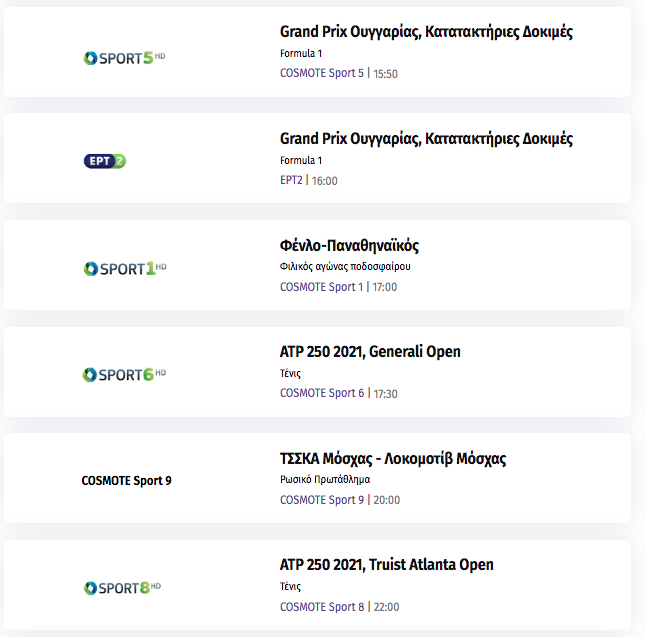The image size is (645, 637).
Task: Open the Grand Prix Ουγγαρίας title on EPT2
Action: (426, 139)
